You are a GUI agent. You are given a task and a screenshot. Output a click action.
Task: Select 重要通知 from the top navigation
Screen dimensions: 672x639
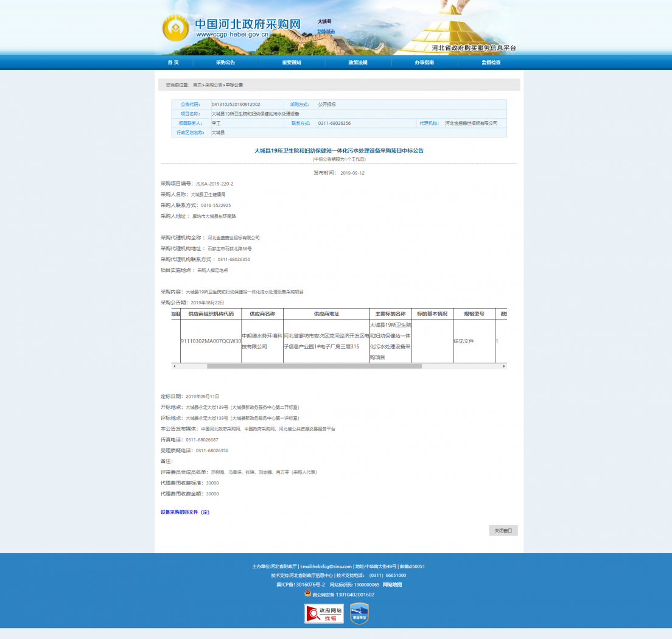(292, 63)
